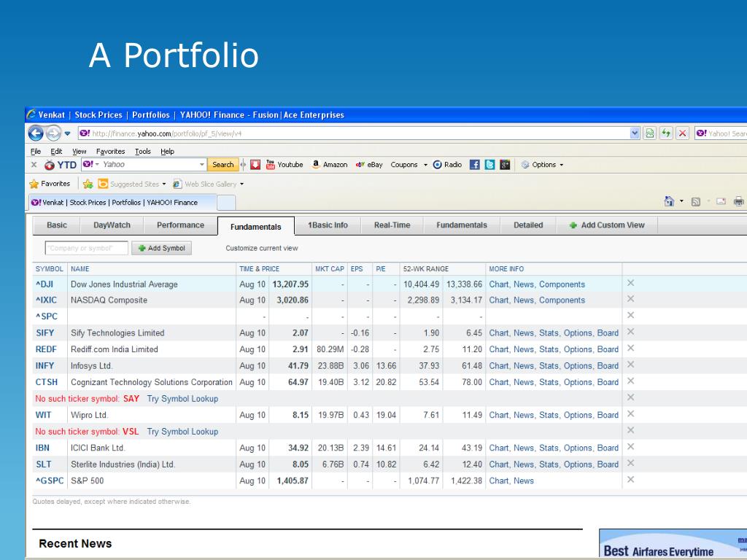Image resolution: width=747 pixels, height=560 pixels.
Task: Remove the INFY row with its X
Action: click(631, 365)
